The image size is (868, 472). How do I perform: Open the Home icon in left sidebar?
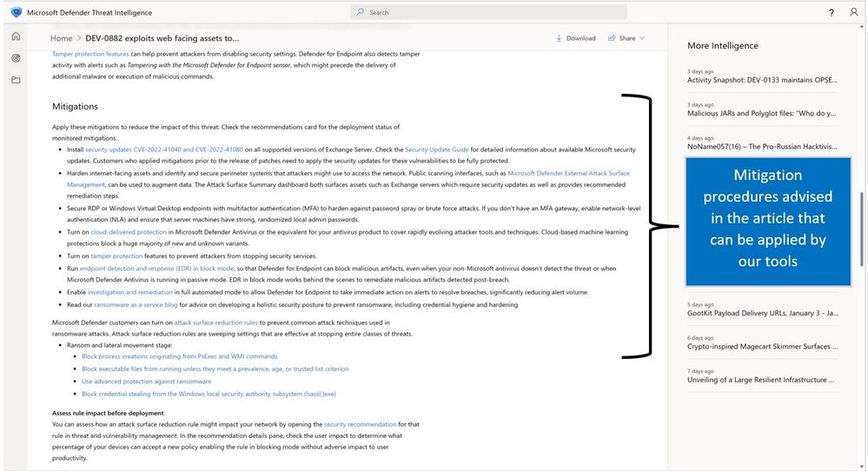[16, 36]
